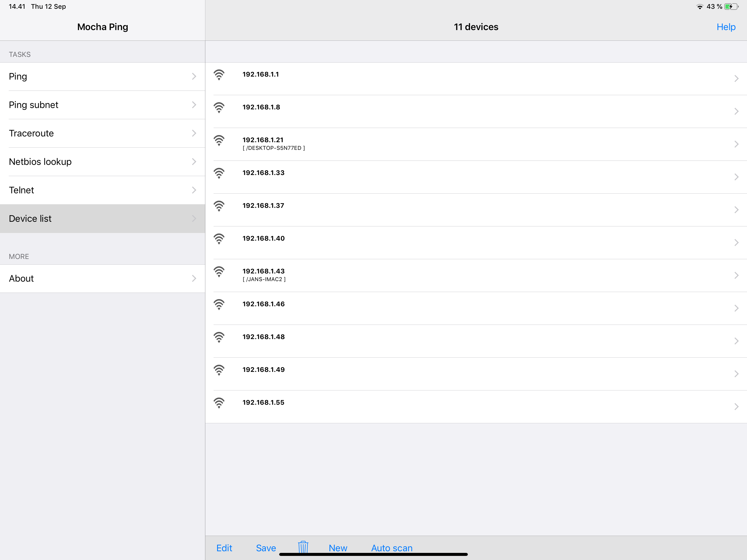Click Wi-Fi icon beside 192.168.1.55
The width and height of the screenshot is (747, 560).
click(x=219, y=402)
